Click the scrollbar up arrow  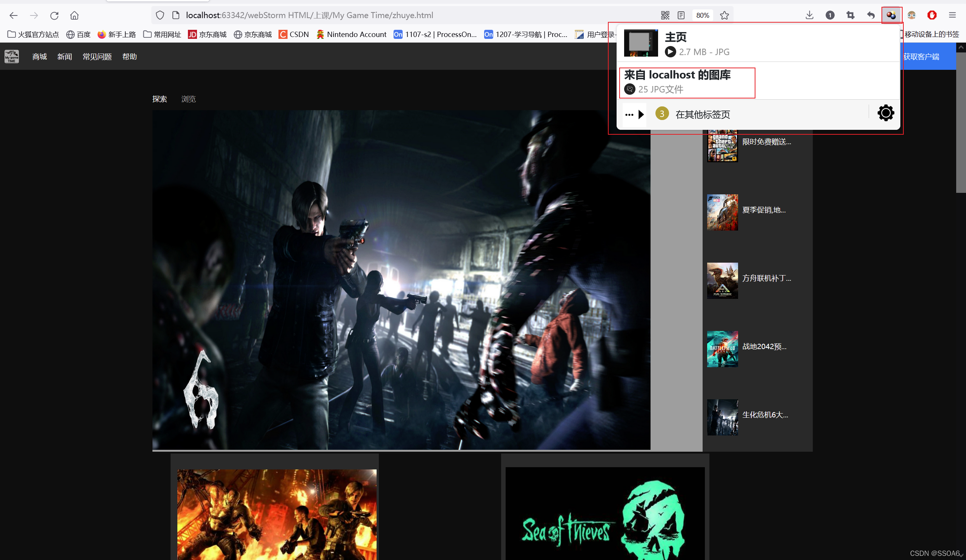coord(961,48)
